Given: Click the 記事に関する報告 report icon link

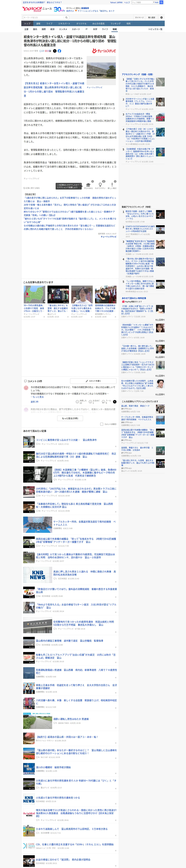Looking at the screenshot, I should (x=32, y=188).
